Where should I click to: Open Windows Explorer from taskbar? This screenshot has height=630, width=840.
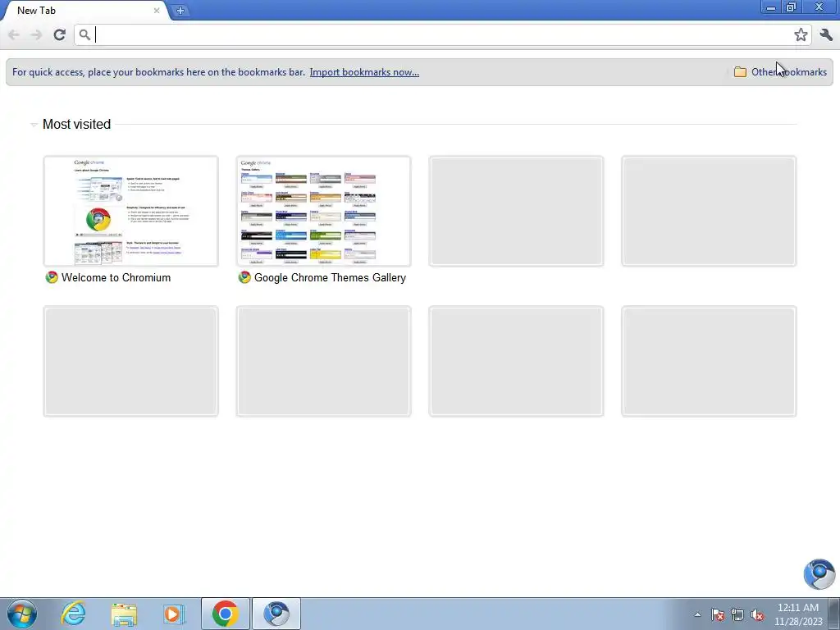pos(124,614)
